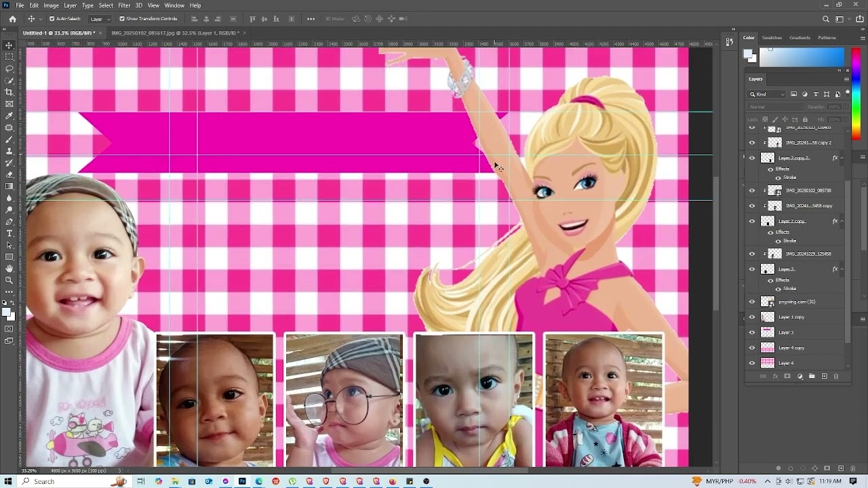Open the Windows Start button
868x488 pixels.
(8, 481)
